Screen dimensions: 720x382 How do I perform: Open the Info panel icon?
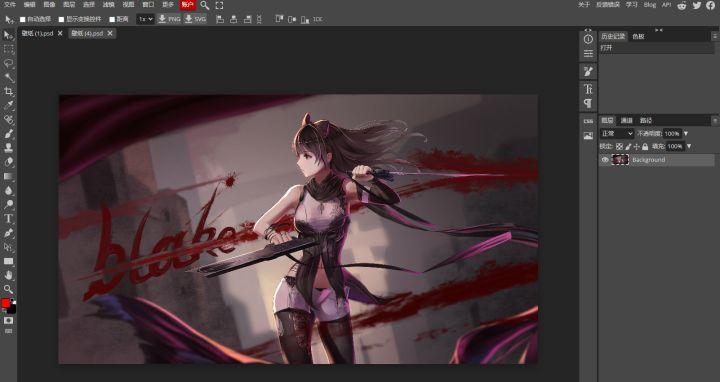[588, 39]
